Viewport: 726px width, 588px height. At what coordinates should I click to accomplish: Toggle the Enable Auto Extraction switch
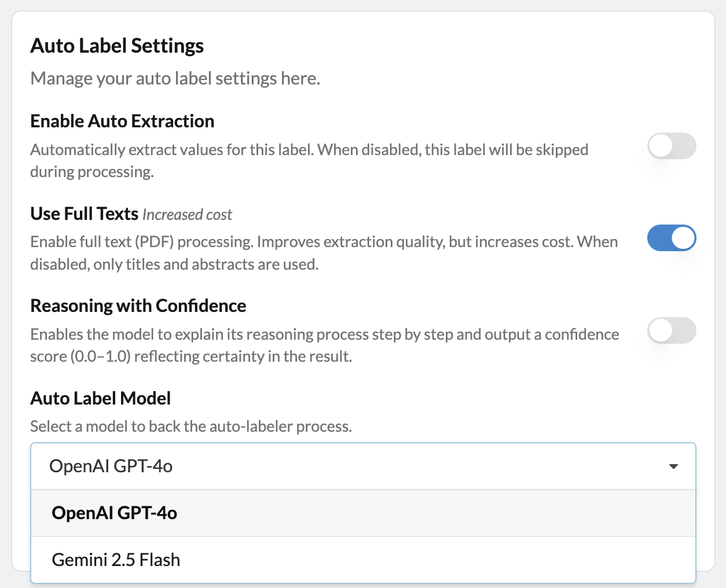pos(671,146)
